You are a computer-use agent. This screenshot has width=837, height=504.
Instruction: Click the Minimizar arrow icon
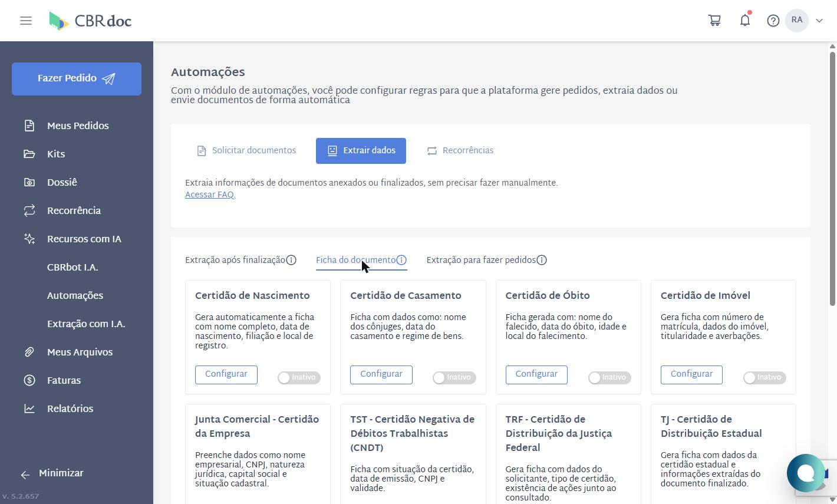[25, 475]
